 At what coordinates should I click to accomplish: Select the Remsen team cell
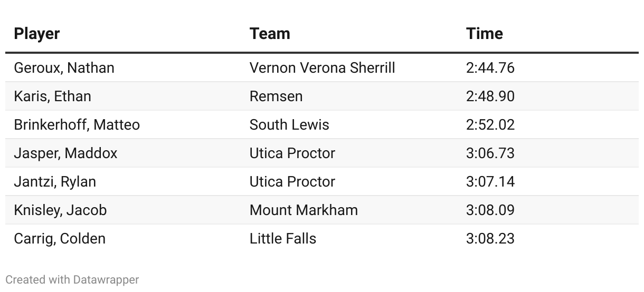pyautogui.click(x=276, y=96)
